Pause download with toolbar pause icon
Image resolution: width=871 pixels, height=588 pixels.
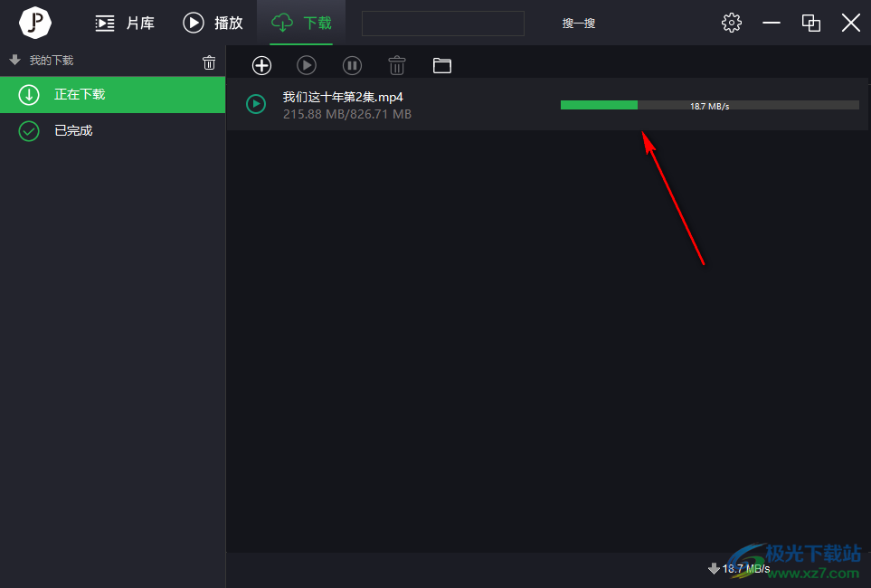click(x=352, y=65)
